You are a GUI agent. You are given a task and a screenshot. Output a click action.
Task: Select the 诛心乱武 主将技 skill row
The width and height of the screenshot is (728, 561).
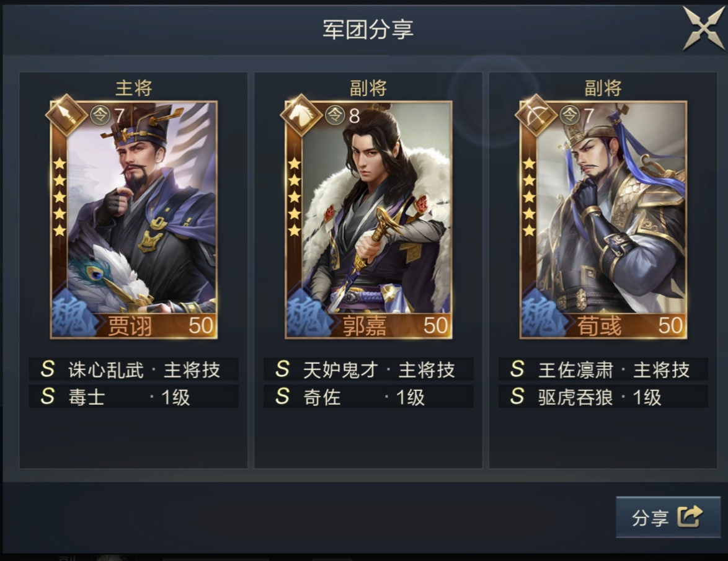(x=134, y=369)
